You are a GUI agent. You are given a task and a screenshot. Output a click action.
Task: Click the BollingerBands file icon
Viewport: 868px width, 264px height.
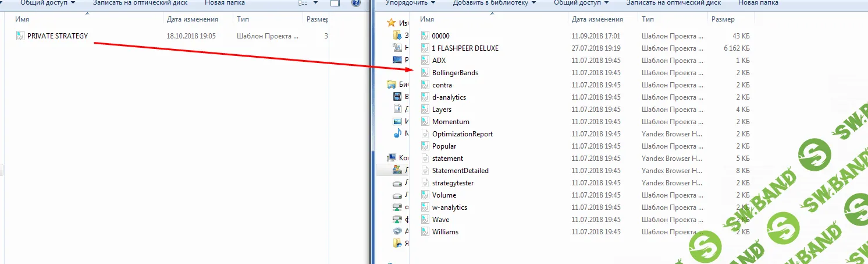(425, 73)
